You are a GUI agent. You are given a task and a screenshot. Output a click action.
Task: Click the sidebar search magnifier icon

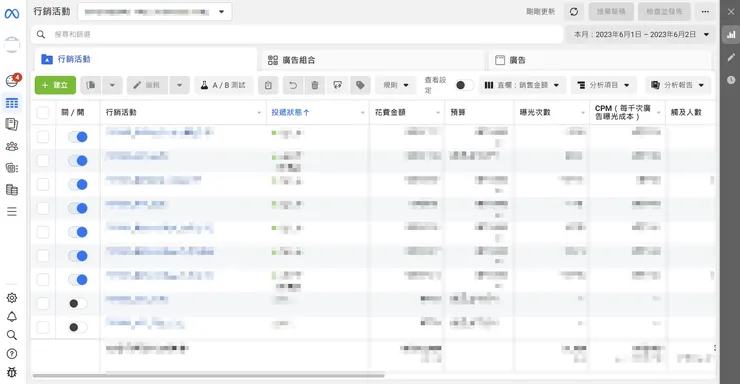coord(12,335)
